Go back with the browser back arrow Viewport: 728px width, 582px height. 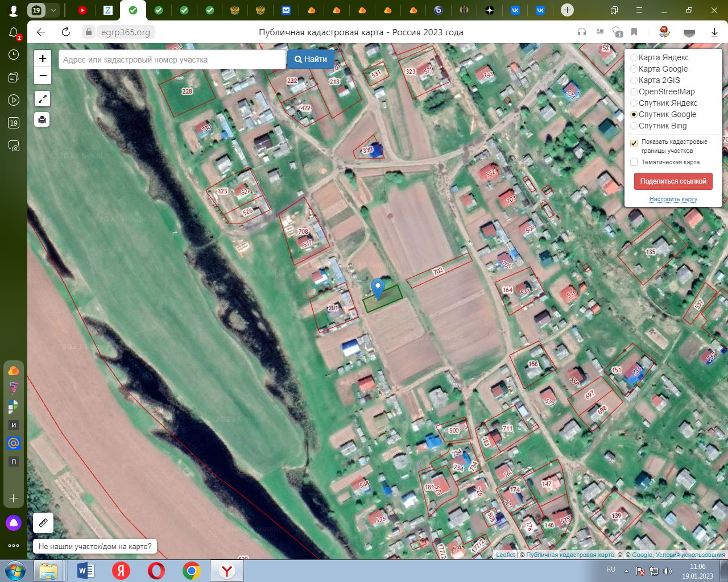pos(41,32)
